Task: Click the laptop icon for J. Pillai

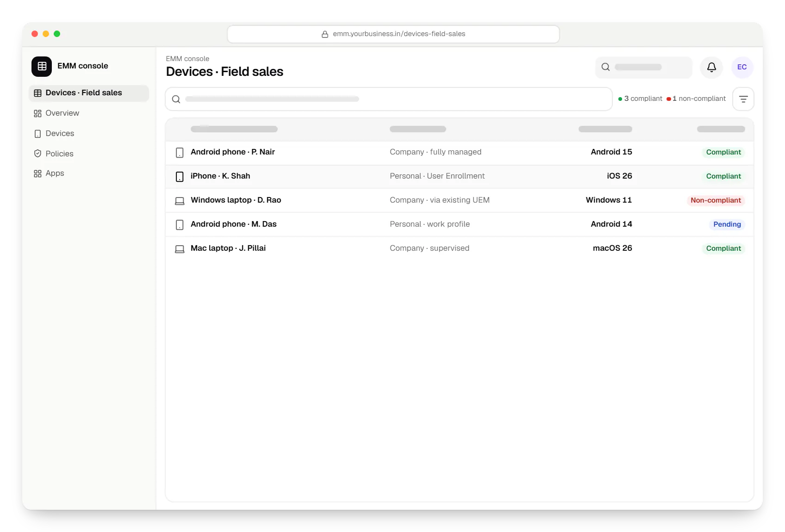Action: [x=180, y=249]
